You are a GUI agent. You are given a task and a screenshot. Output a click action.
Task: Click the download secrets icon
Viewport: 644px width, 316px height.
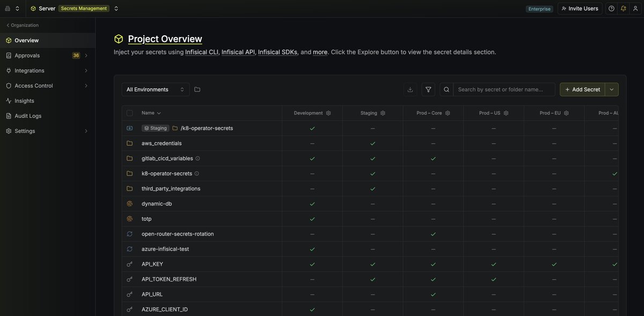[410, 90]
